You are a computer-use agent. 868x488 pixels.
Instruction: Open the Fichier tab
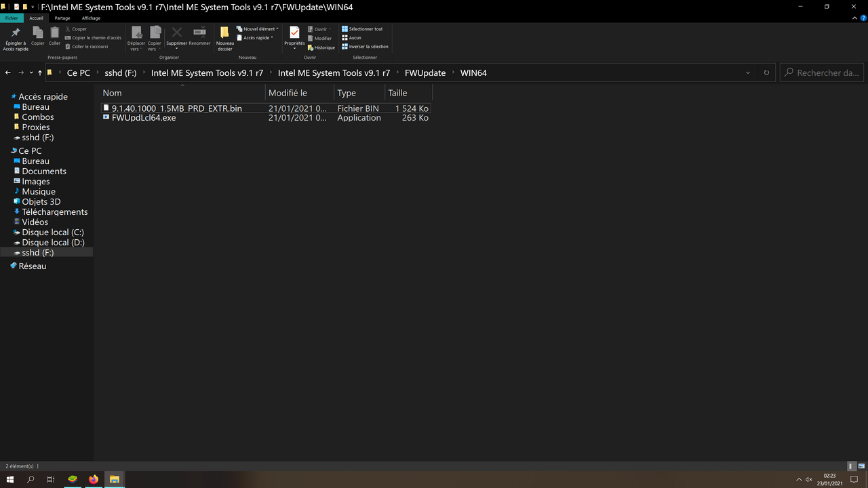[12, 18]
